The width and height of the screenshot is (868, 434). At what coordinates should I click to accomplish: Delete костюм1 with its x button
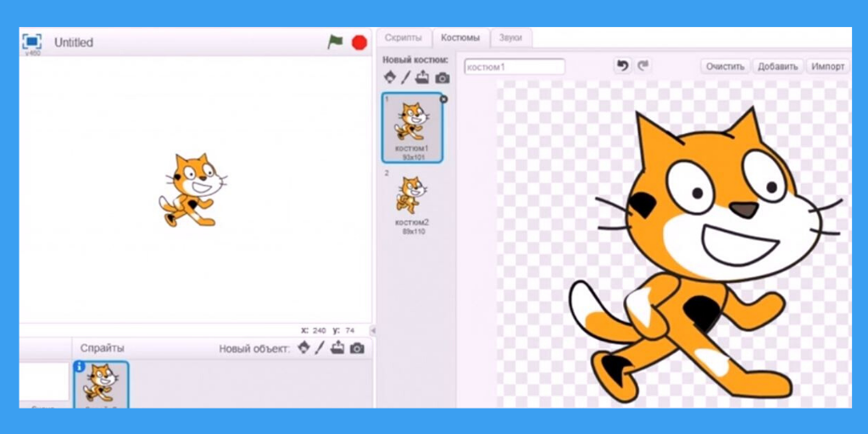tap(443, 99)
